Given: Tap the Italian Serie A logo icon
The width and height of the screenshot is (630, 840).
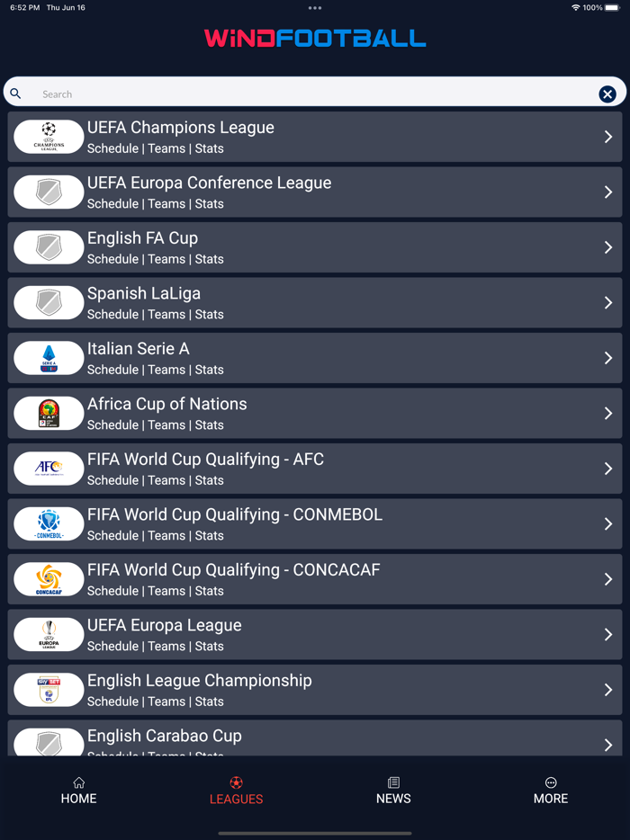Looking at the screenshot, I should point(49,358).
